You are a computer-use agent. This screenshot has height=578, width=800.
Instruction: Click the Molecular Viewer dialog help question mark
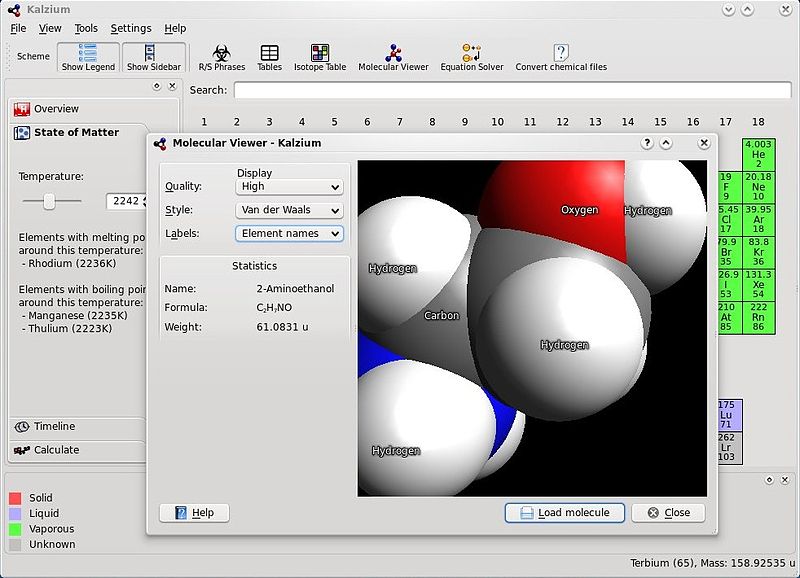647,143
